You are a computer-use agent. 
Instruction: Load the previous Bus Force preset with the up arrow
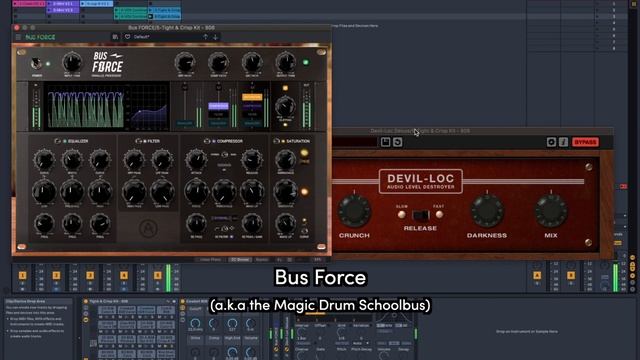point(205,37)
